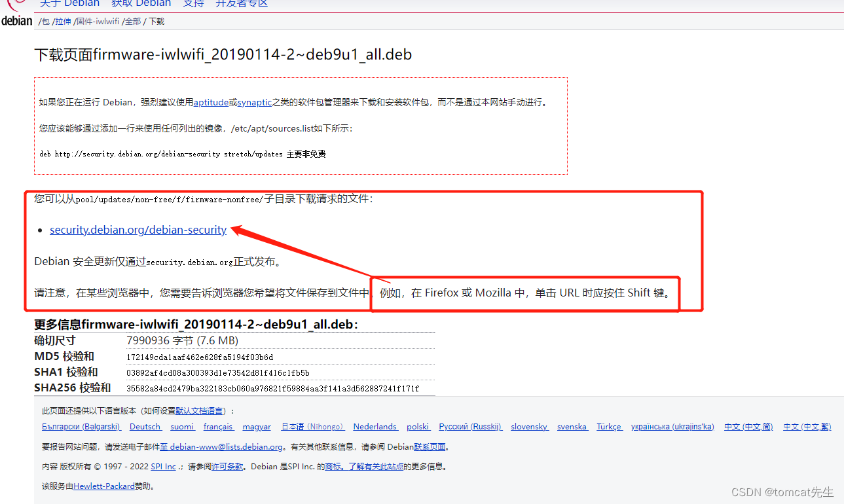Open the SPI Inc copyright link

(164, 467)
